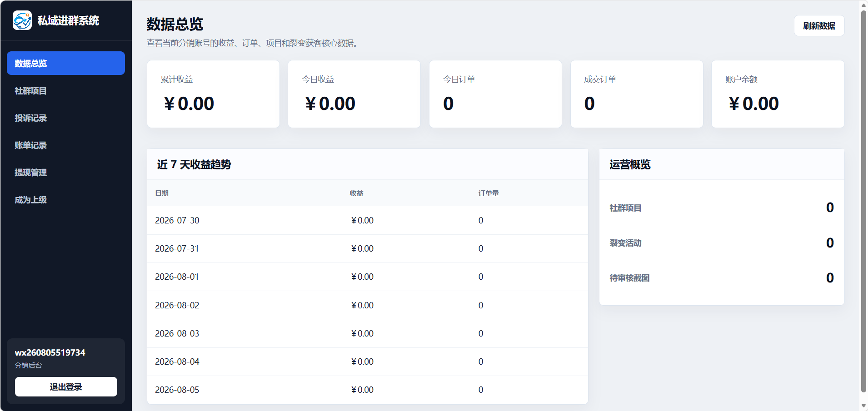Click the 日期 column header
This screenshot has width=868, height=411.
(x=162, y=193)
